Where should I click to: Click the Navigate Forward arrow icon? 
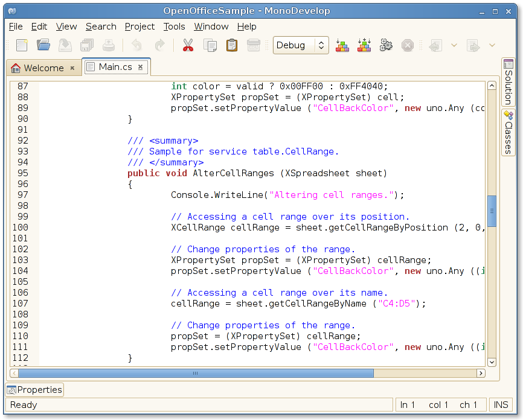(473, 45)
